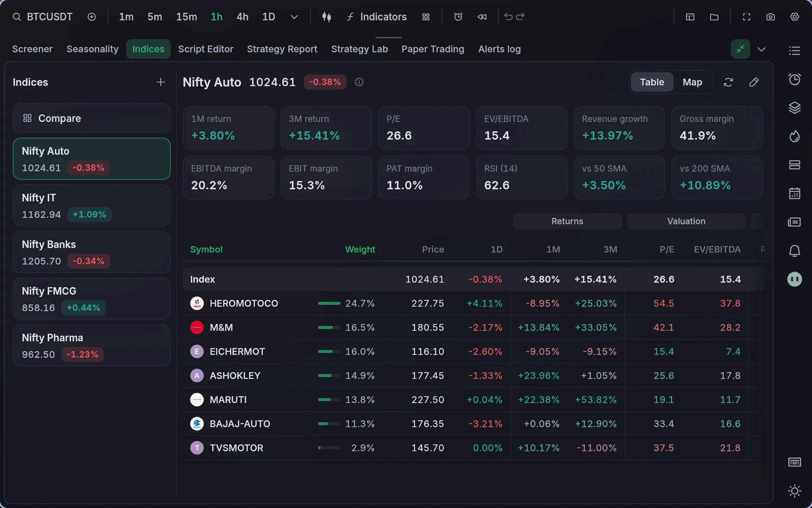Toggle the light/dark theme sun icon

795,491
